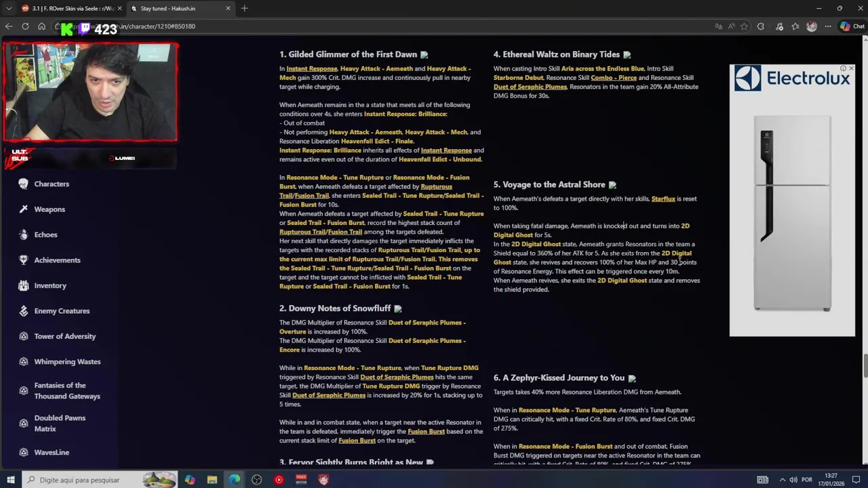868x488 pixels.
Task: Go back with the browser back arrow
Action: pos(9,26)
